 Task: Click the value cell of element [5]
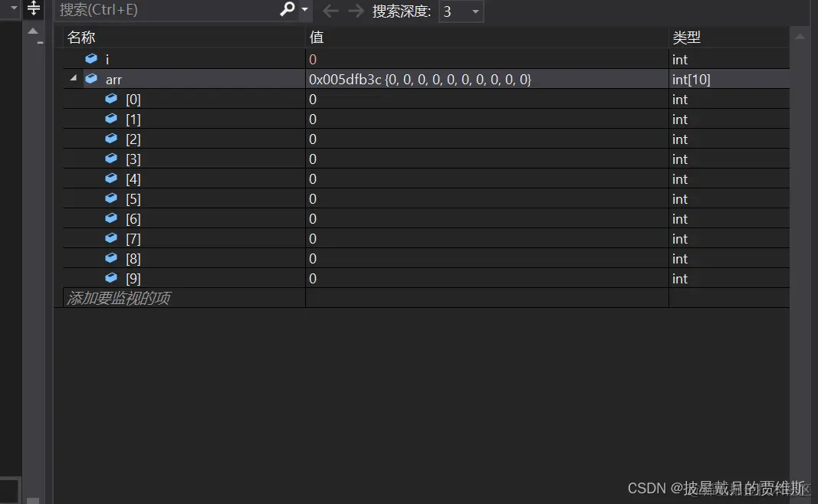pos(487,198)
